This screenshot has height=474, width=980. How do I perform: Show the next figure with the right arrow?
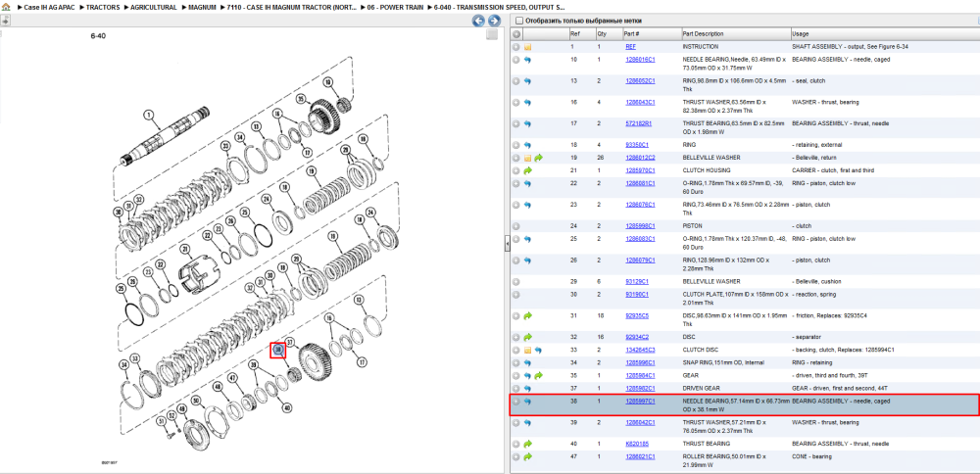pos(494,21)
